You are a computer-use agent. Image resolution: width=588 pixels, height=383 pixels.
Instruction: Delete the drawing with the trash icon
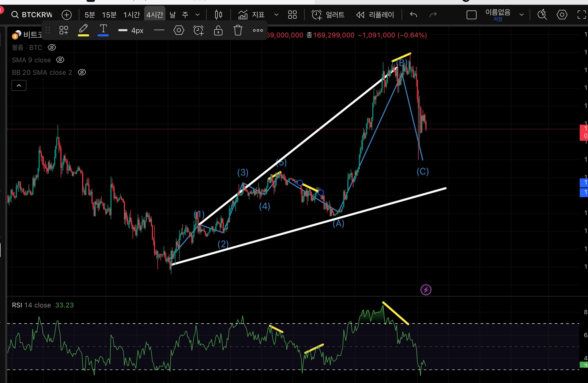[238, 30]
